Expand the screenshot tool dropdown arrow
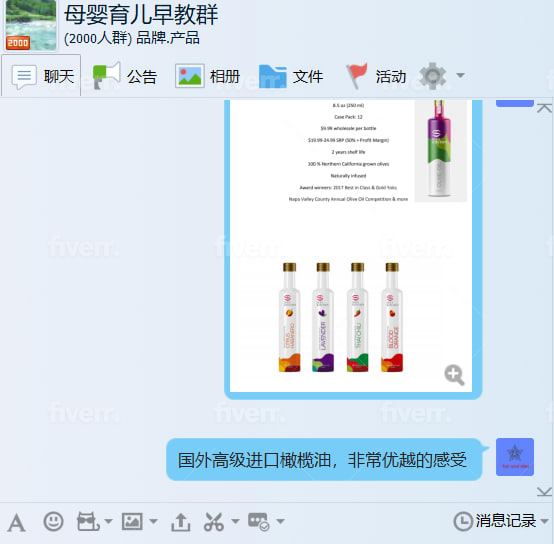This screenshot has height=544, width=554. point(235,521)
